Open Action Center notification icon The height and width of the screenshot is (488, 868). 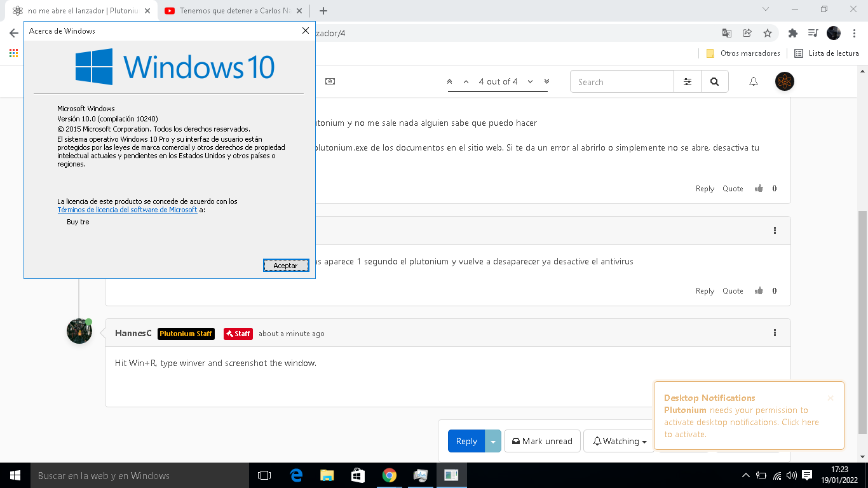click(807, 475)
